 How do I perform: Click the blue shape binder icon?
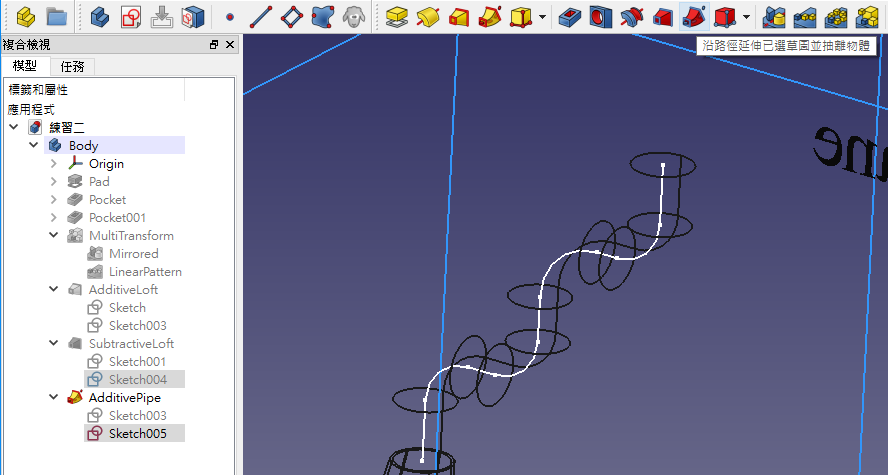click(323, 18)
